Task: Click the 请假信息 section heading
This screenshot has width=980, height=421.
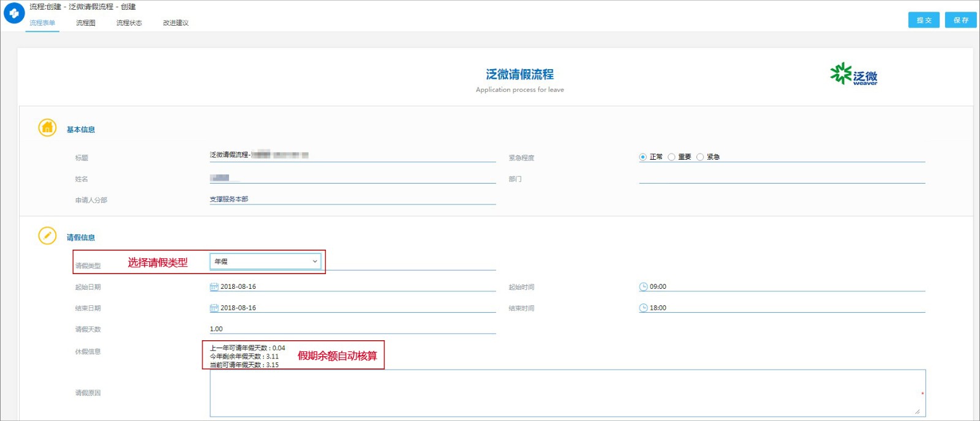Action: pos(81,237)
